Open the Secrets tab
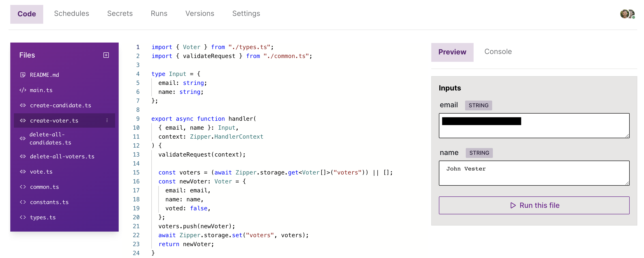 pos(120,13)
